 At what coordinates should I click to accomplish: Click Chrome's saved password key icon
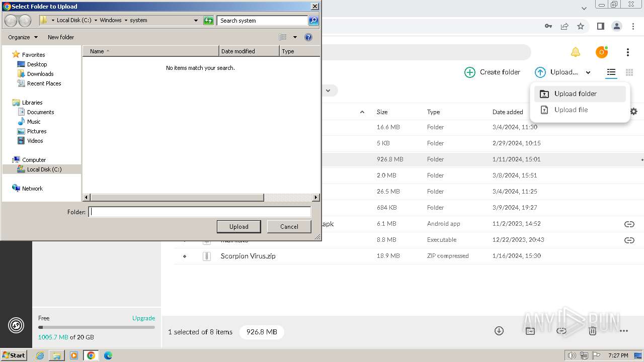coord(548,26)
